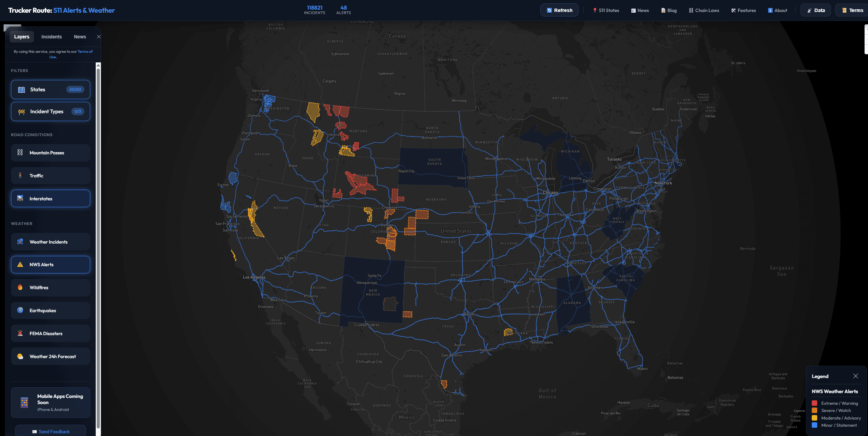Screen dimensions: 868x436
Task: Switch to the News tab in panel
Action: tap(80, 37)
